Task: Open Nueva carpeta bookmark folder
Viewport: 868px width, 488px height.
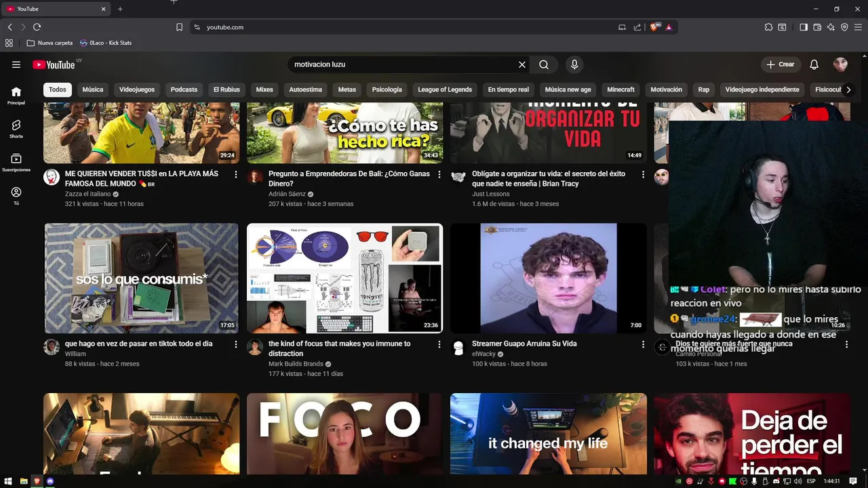Action: 50,43
